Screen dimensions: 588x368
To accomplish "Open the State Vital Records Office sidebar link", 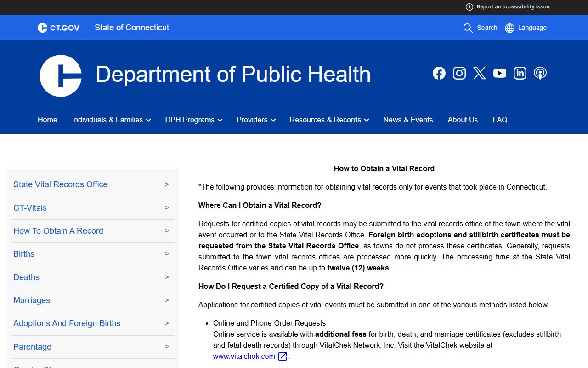I will tap(61, 184).
